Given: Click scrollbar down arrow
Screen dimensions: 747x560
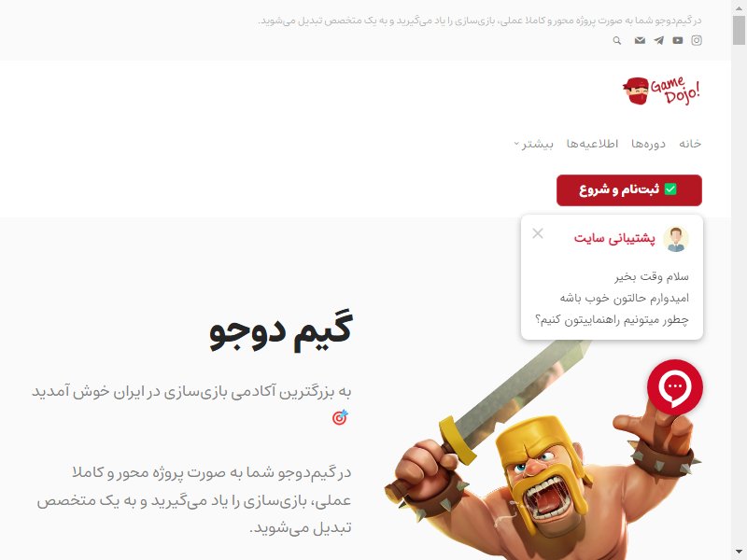Looking at the screenshot, I should click(739, 553).
